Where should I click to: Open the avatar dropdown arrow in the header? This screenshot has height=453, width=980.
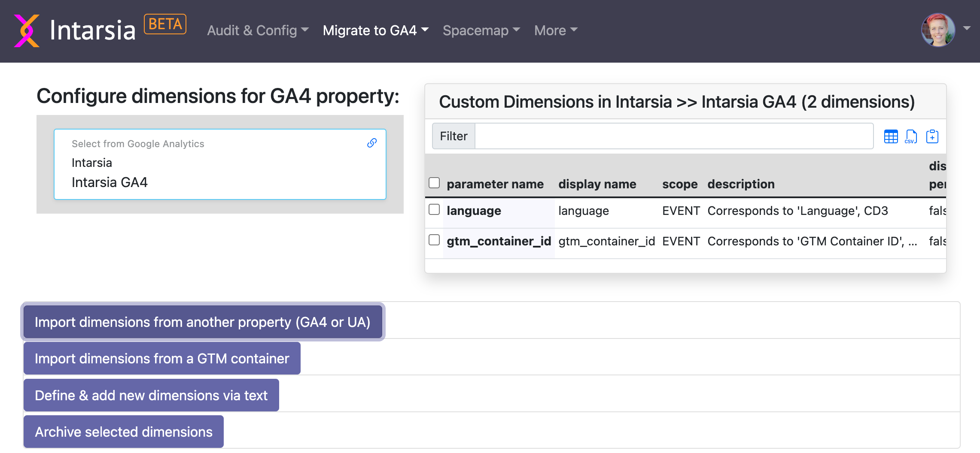coord(967,27)
